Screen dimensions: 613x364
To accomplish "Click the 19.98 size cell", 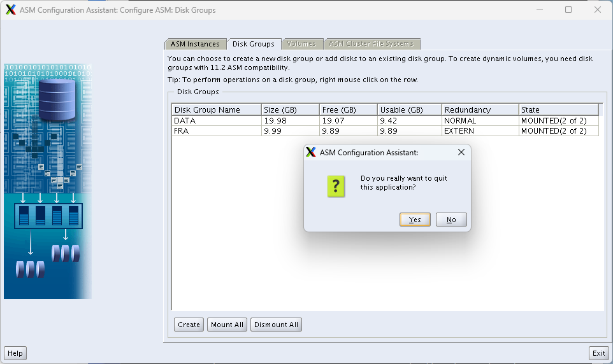I will (x=291, y=121).
